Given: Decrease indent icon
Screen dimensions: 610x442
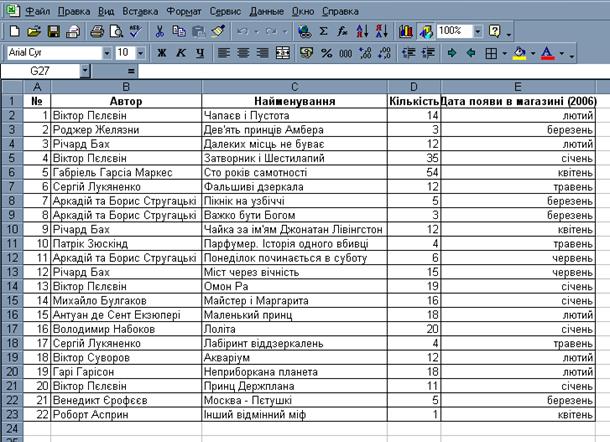Looking at the screenshot, I should pos(409,53).
